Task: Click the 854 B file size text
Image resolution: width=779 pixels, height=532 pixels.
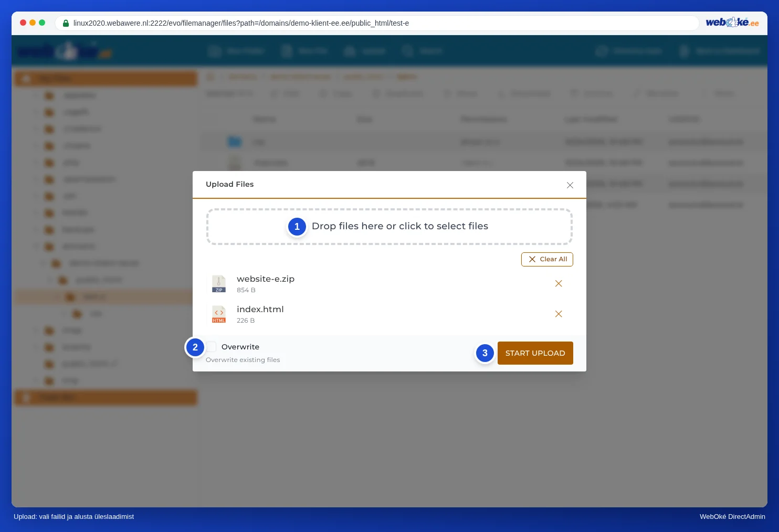Action: pyautogui.click(x=246, y=290)
